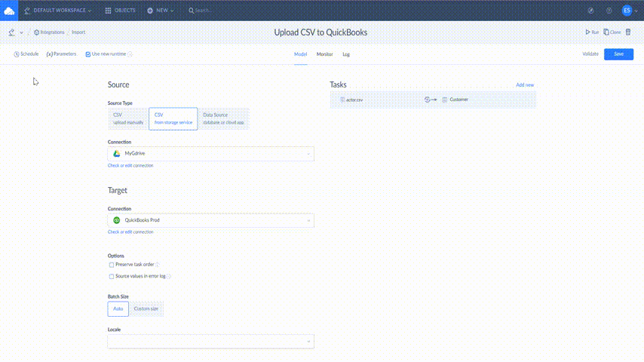The image size is (644, 362).
Task: Show info about Source values in error log
Action: [x=169, y=276]
